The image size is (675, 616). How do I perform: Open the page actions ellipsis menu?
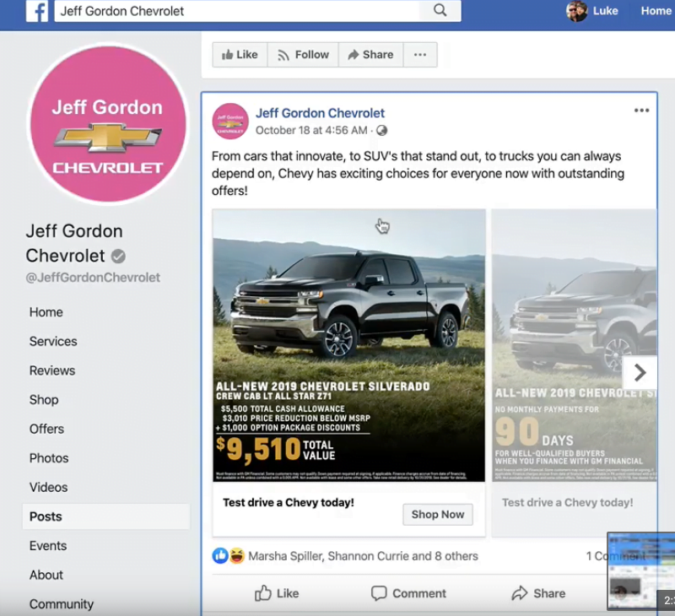(x=420, y=54)
